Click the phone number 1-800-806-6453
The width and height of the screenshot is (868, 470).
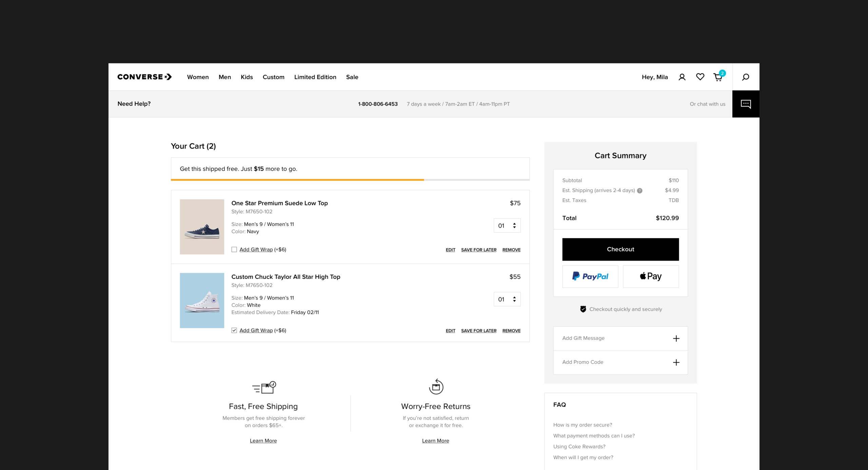point(378,104)
